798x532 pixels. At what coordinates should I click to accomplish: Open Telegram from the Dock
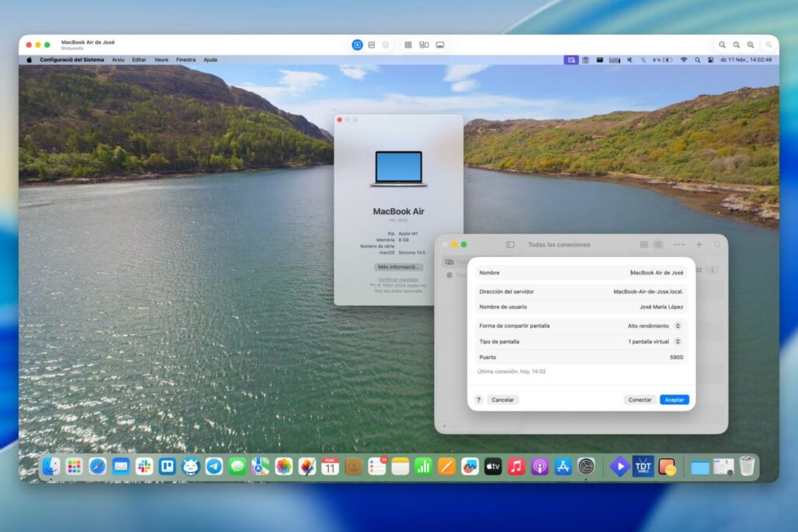pos(214,466)
